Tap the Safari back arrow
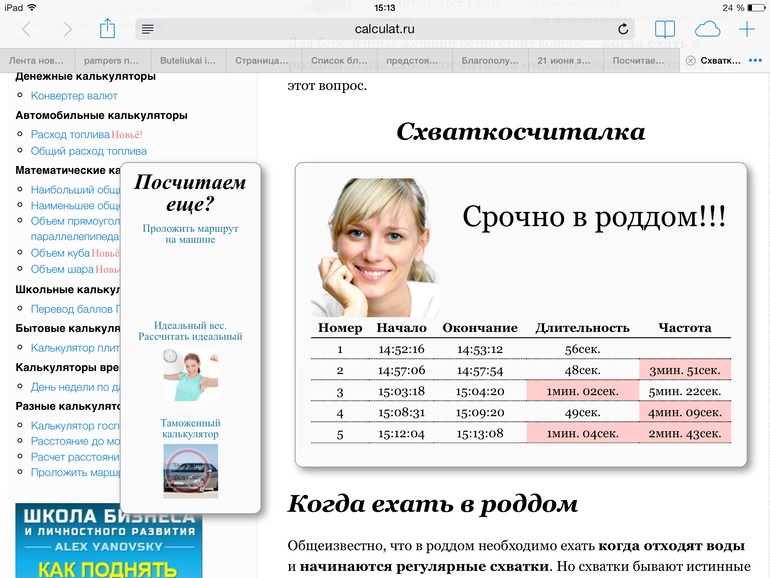 27,29
